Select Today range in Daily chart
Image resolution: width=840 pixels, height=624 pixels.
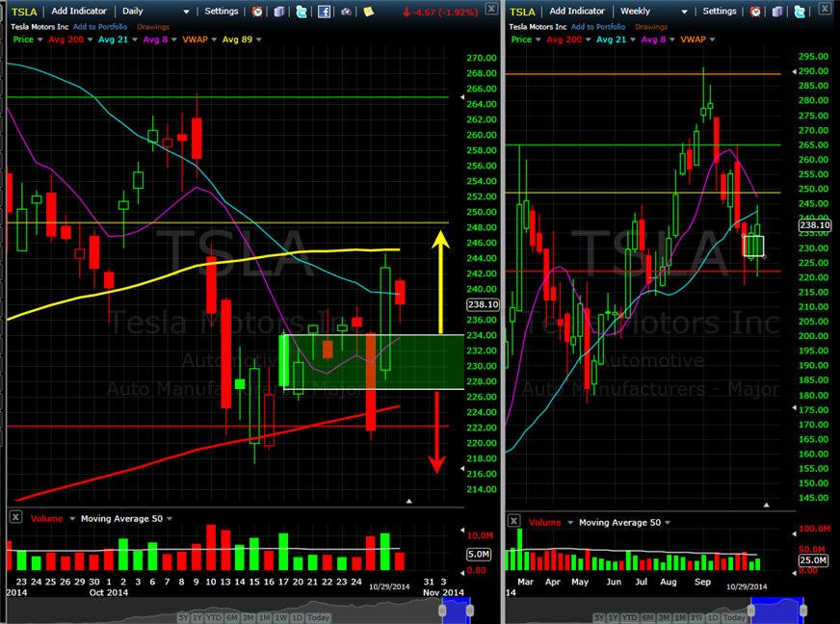coord(318,617)
